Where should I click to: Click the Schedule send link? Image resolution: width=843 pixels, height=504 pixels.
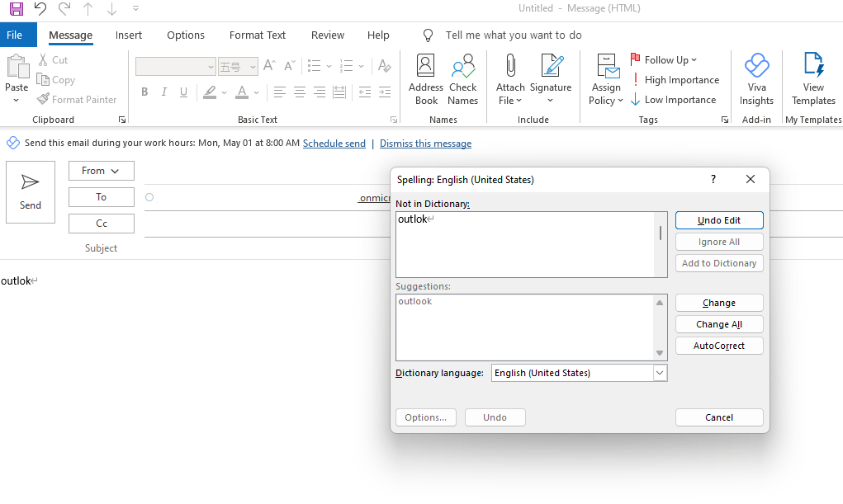pos(334,144)
